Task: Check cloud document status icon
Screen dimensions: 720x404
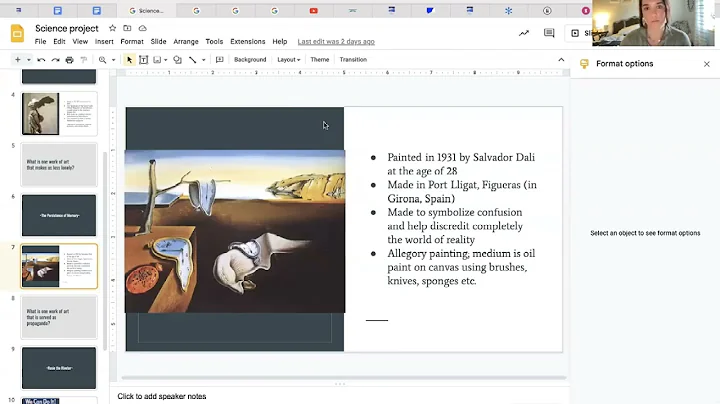Action: tap(142, 28)
